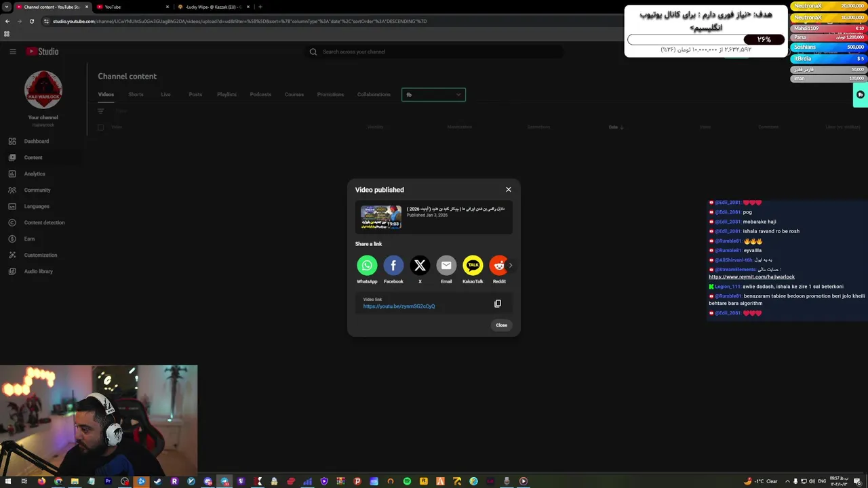The height and width of the screenshot is (488, 868).
Task: Open a new browser tab
Action: pyautogui.click(x=260, y=7)
